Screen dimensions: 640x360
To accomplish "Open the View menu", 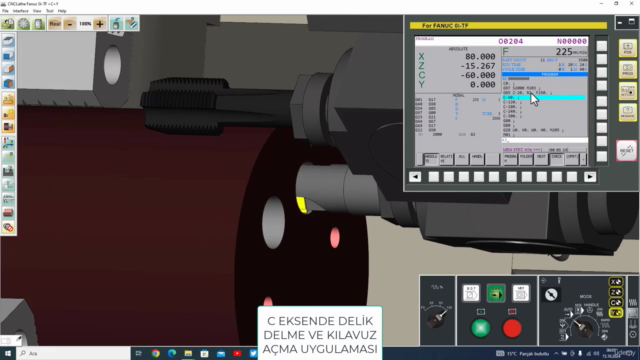I will tap(37, 11).
